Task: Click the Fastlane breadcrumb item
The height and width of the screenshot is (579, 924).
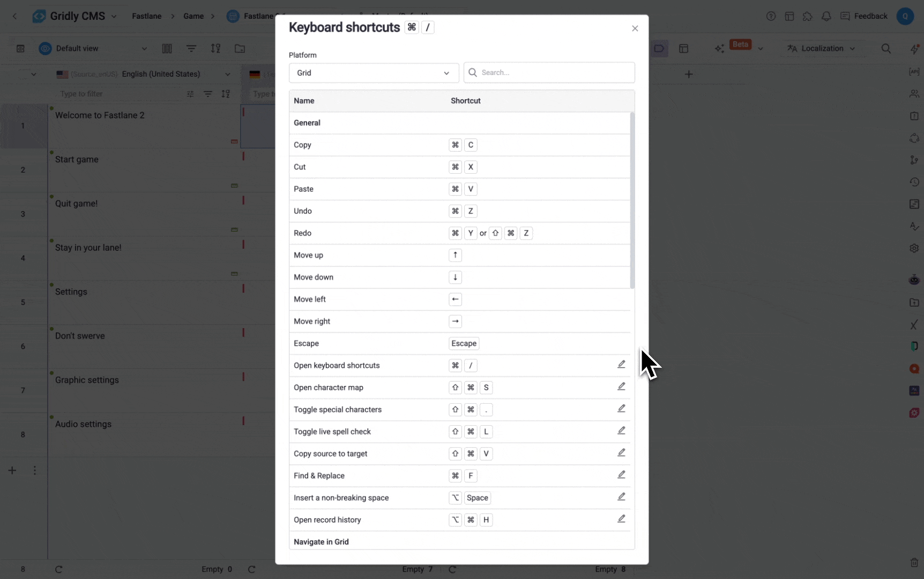Action: tap(146, 16)
